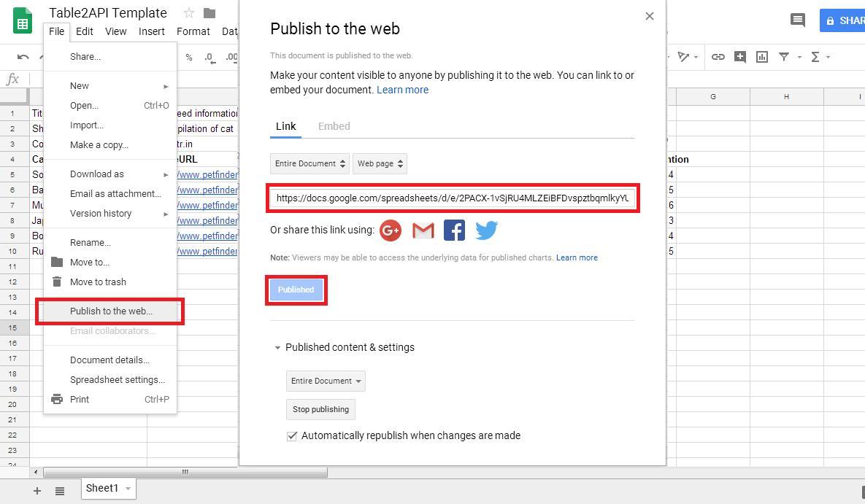Open the Learn more link about publishing
The height and width of the screenshot is (504, 865).
[x=402, y=90]
